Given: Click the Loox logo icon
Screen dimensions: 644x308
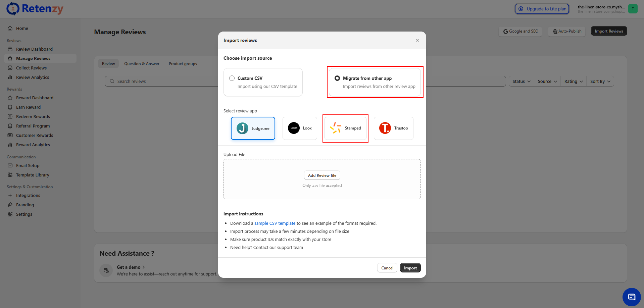Looking at the screenshot, I should (x=294, y=128).
